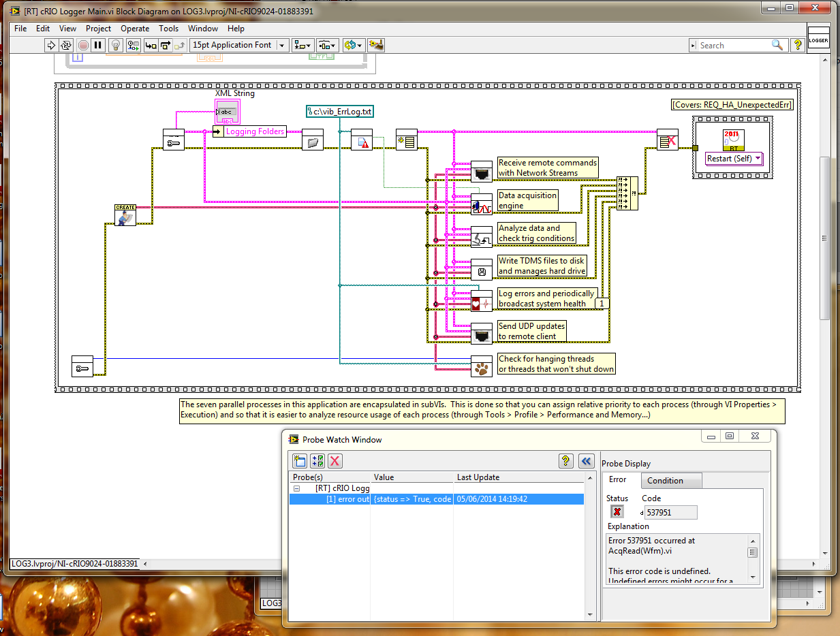Open the Distribute Objects dropdown
This screenshot has height=636, width=840.
point(327,46)
